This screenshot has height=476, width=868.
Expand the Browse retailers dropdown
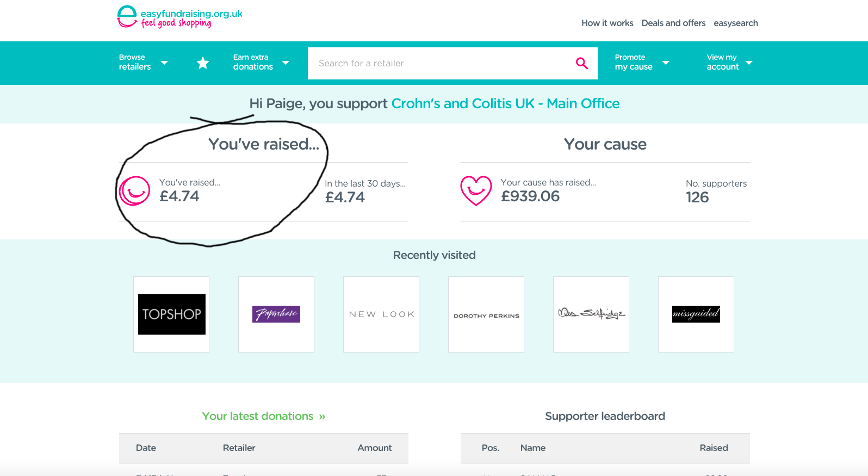point(143,63)
